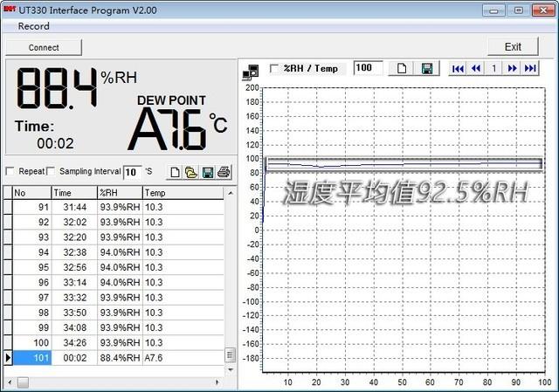Enable the Repeat checkbox
This screenshot has width=559, height=392.
(10, 171)
